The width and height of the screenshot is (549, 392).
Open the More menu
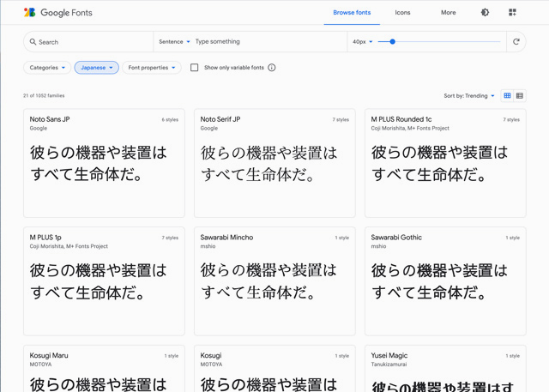448,13
